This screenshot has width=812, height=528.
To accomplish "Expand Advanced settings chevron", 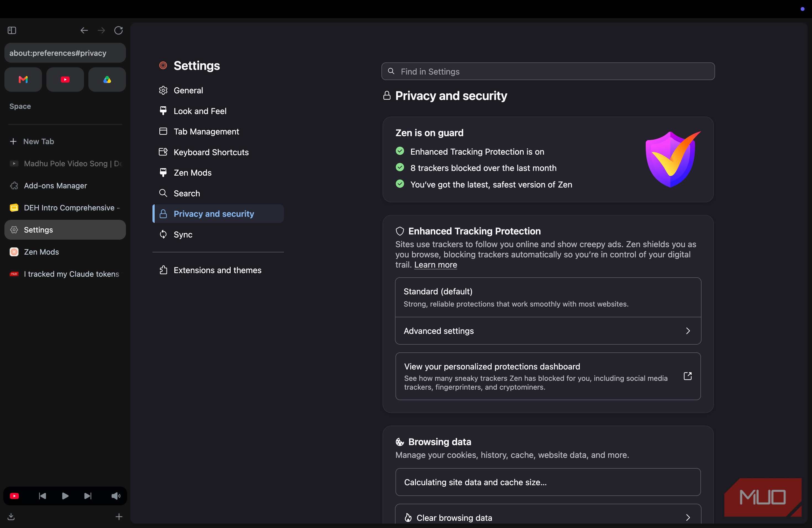I will click(x=688, y=331).
